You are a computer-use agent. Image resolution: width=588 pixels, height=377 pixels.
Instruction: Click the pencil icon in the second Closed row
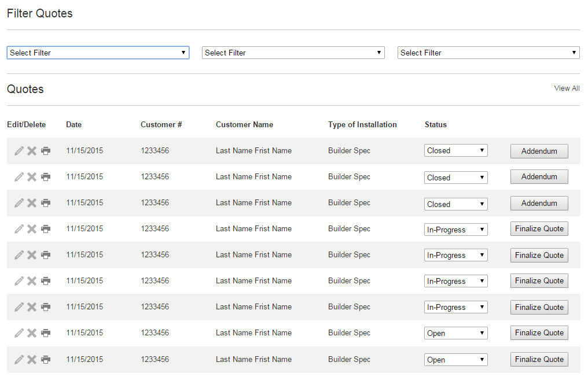point(19,177)
